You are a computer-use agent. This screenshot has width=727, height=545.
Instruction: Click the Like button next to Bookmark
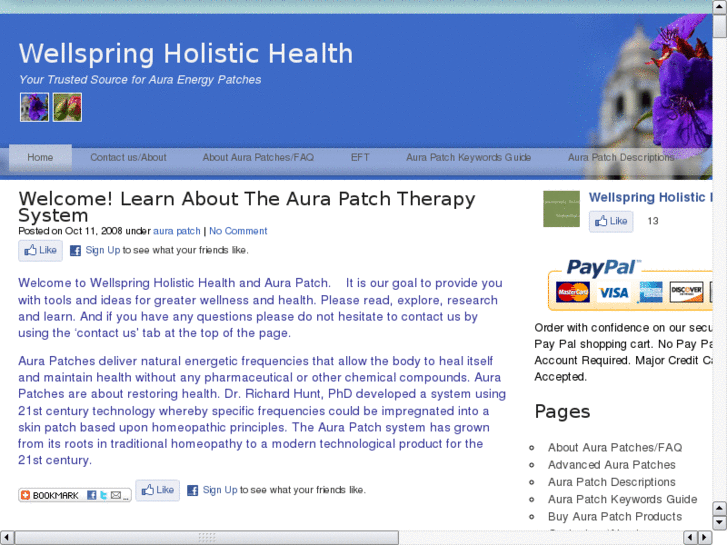point(158,490)
